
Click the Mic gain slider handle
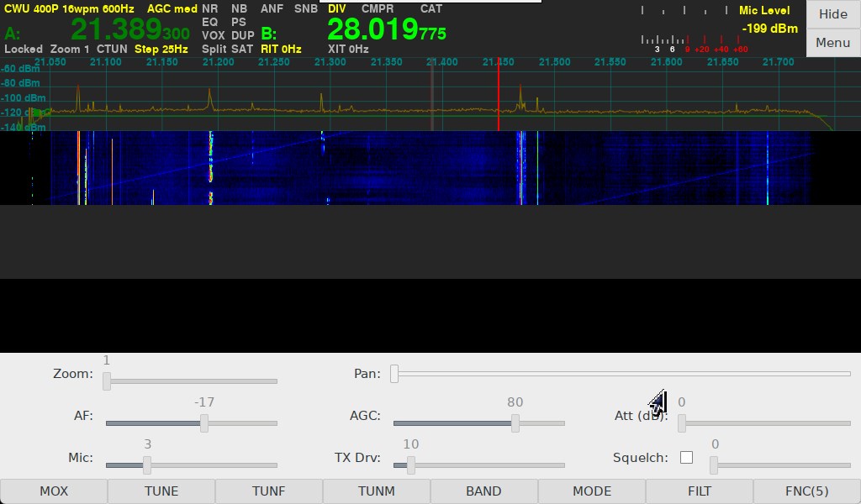147,465
